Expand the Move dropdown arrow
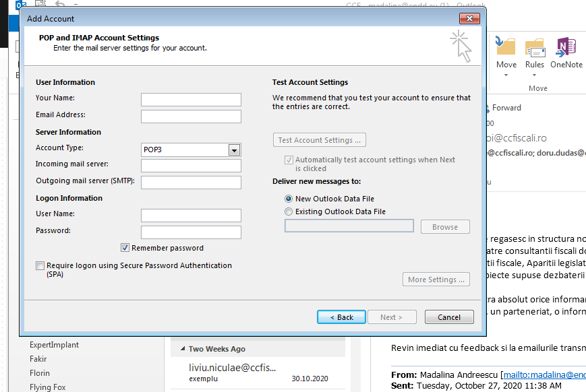 pos(506,75)
